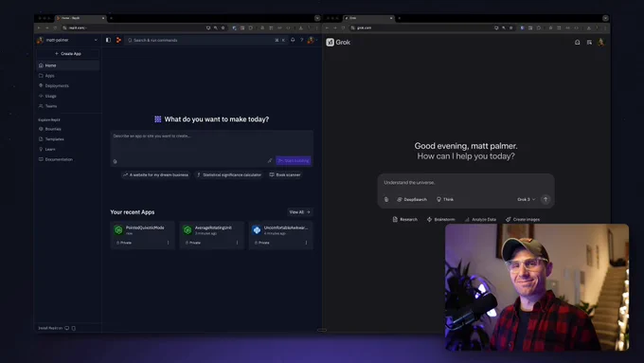Open new tab in Grok browser window
This screenshot has width=644, height=363.
point(399,18)
